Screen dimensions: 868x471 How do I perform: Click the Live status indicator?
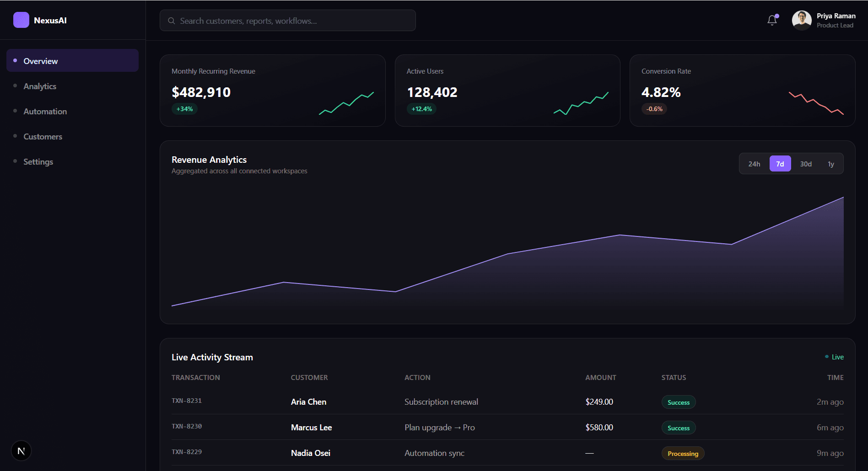(834, 357)
